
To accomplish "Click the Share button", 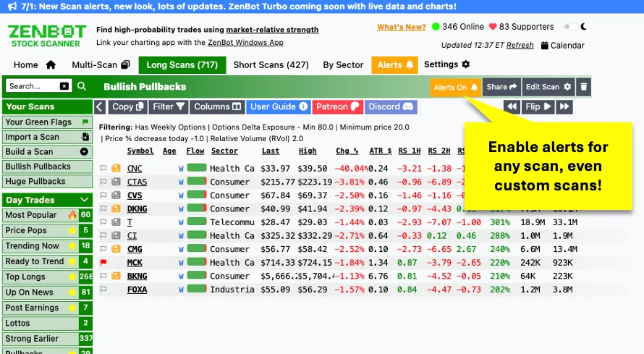I will 501,87.
